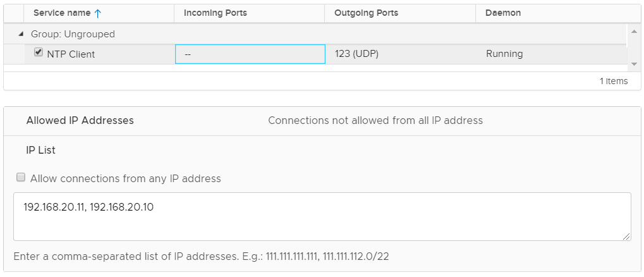Select the NTP Client row label
The height and width of the screenshot is (277, 644).
[x=71, y=54]
